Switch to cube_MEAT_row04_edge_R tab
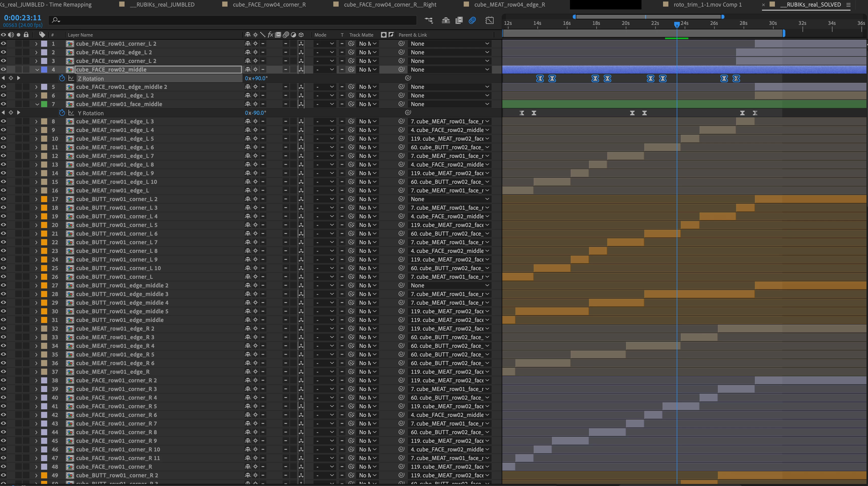The width and height of the screenshot is (868, 486). coord(510,5)
